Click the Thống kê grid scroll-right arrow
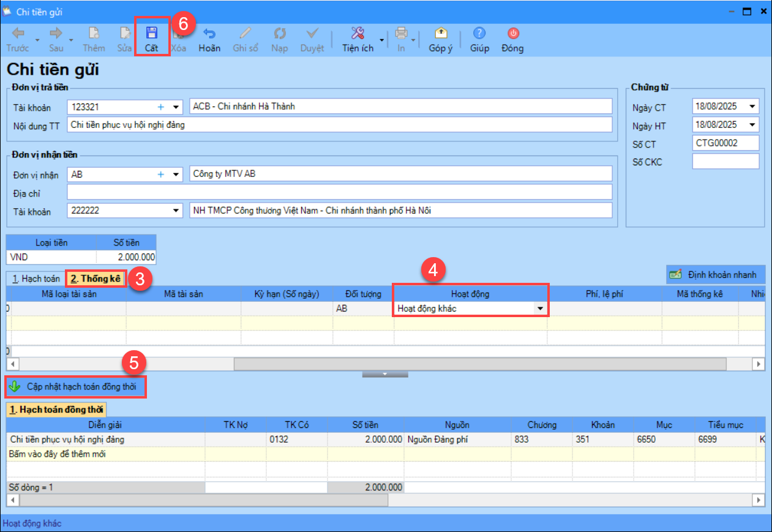772x532 pixels. [759, 364]
